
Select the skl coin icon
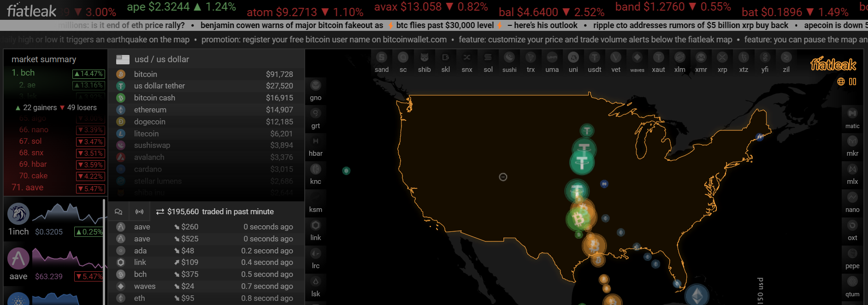pos(445,58)
